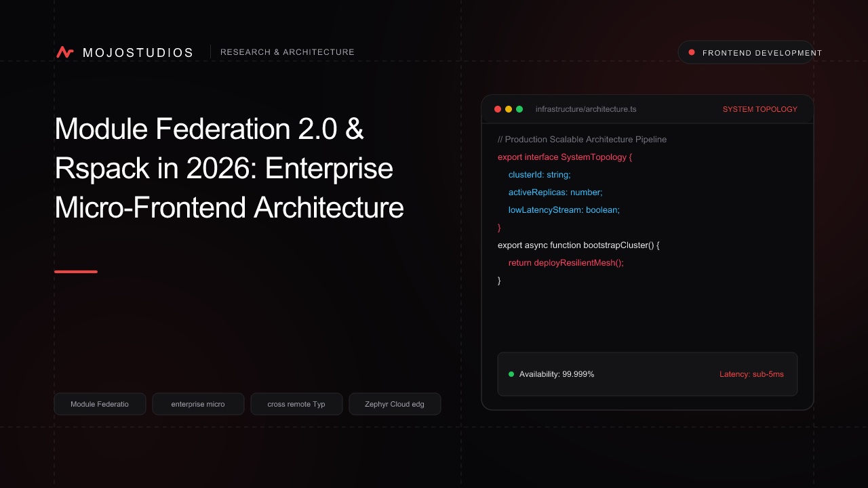This screenshot has height=488, width=868.
Task: Click the yellow window dot in code panel
Action: tap(509, 109)
